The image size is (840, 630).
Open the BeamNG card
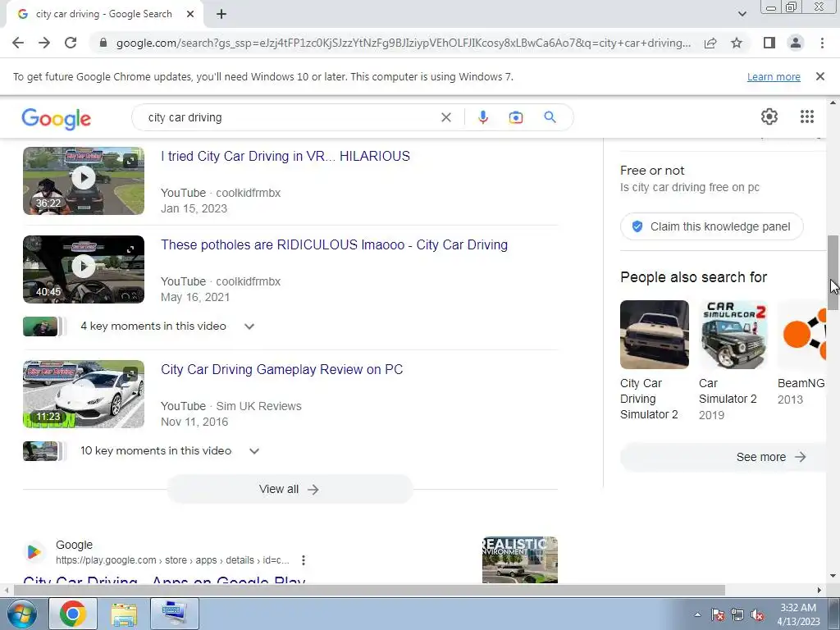point(801,354)
